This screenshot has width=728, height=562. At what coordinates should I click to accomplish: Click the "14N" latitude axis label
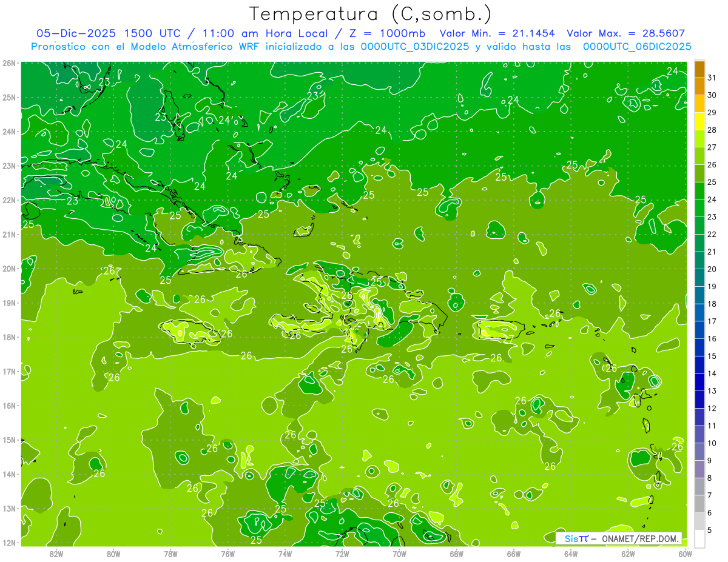[9, 474]
